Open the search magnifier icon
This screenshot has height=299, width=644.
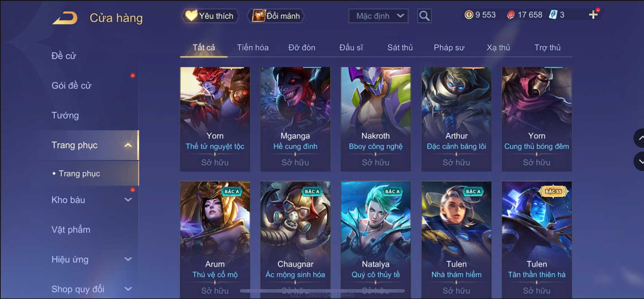point(424,16)
